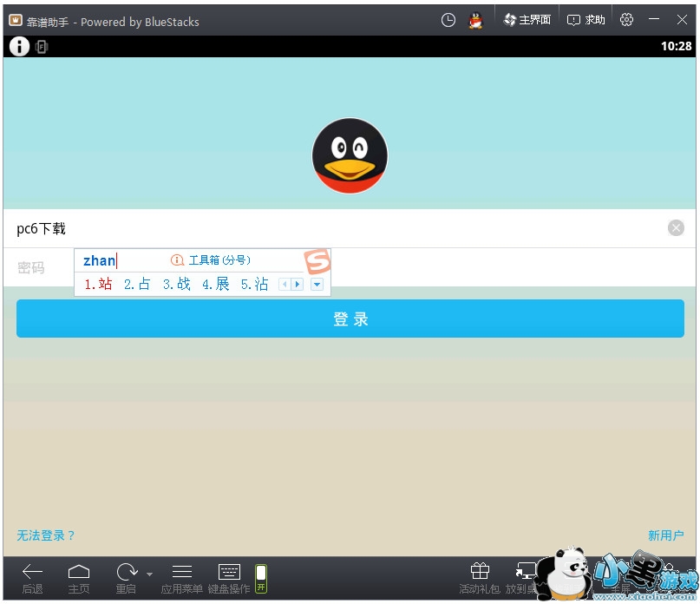This screenshot has width=700, height=604.
Task: Click the 后退 back arrow button
Action: tap(33, 578)
